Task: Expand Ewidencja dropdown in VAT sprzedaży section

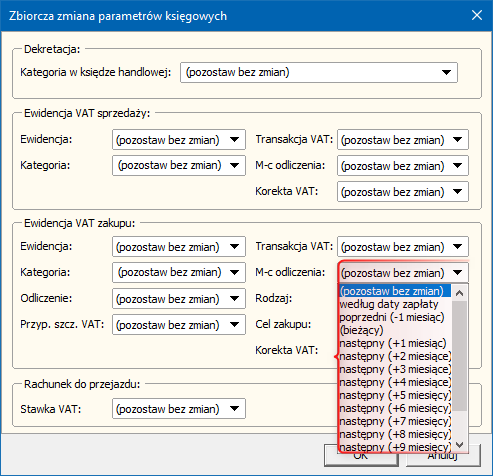Action: click(179, 140)
